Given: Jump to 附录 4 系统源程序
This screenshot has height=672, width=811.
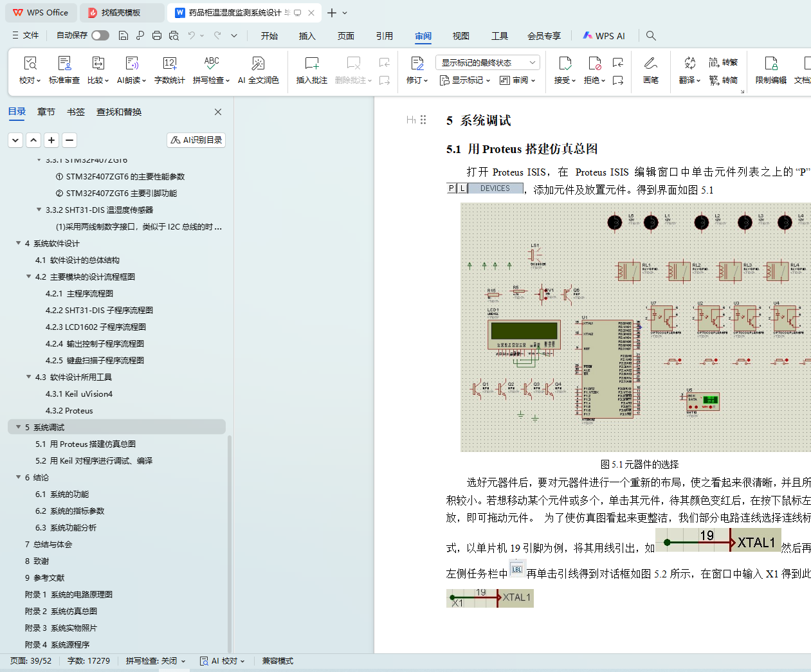Looking at the screenshot, I should tap(57, 644).
